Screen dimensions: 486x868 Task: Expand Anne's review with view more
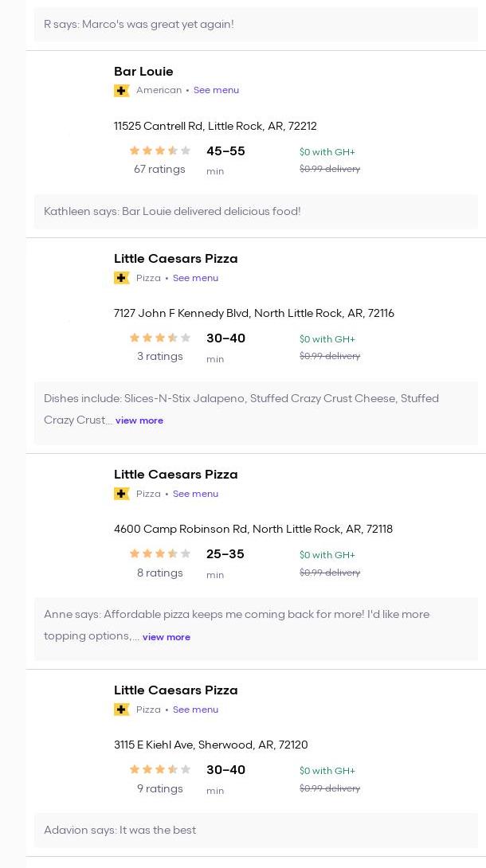[167, 637]
